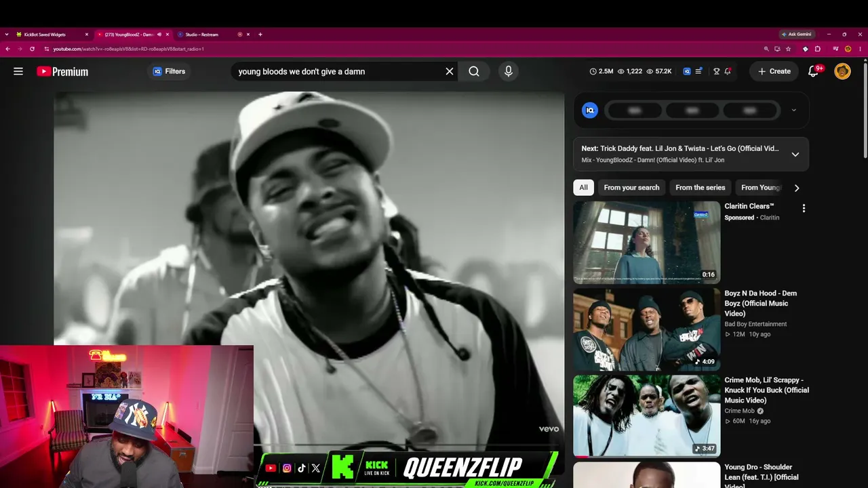
Task: Expand the vidIQ panel chevron
Action: point(793,110)
